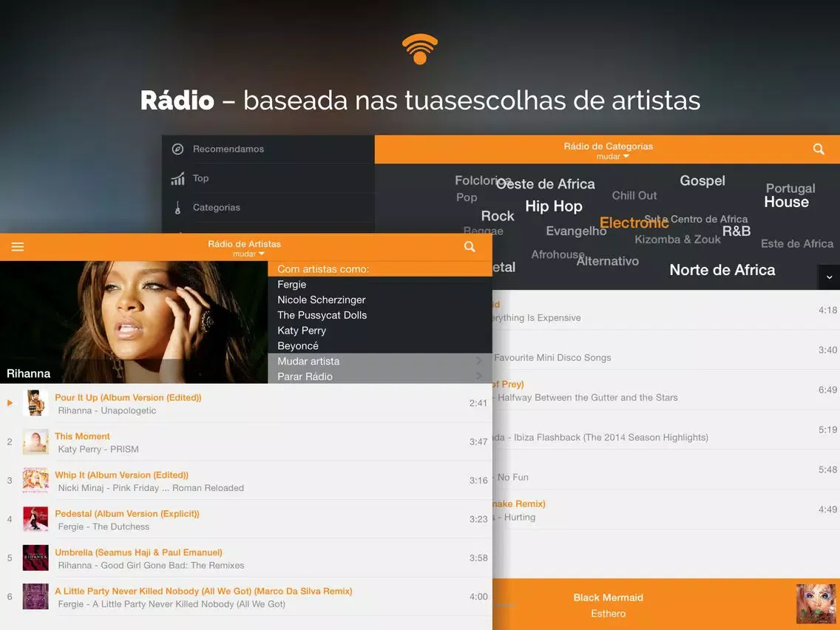Choose the Rock category
The height and width of the screenshot is (630, 840).
click(497, 216)
